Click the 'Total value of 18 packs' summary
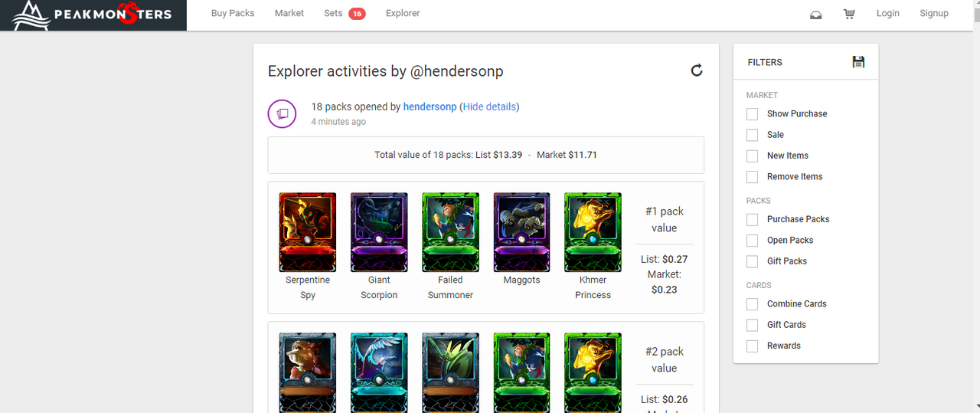The height and width of the screenshot is (413, 980). (485, 155)
